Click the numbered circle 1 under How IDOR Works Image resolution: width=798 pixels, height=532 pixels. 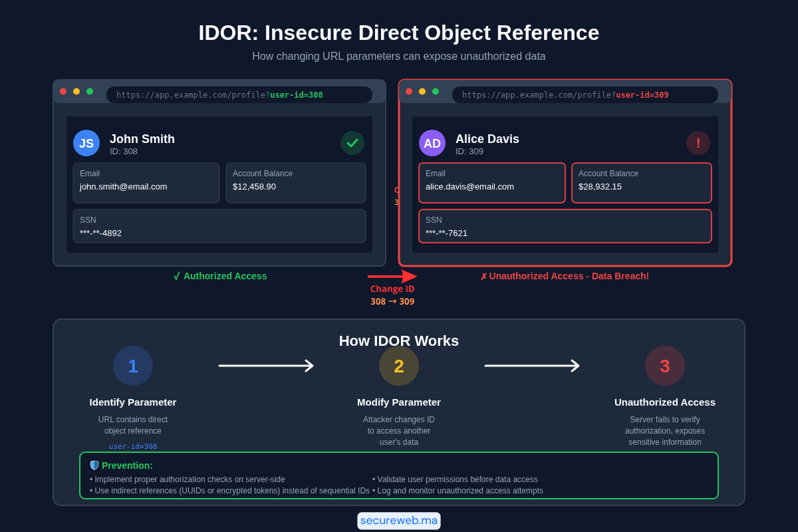[133, 365]
